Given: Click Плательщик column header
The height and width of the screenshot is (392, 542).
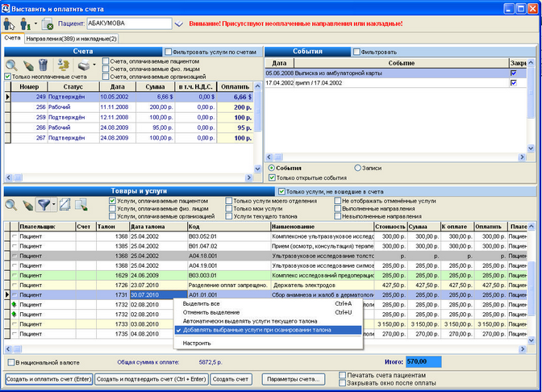Looking at the screenshot, I should pos(47,227).
